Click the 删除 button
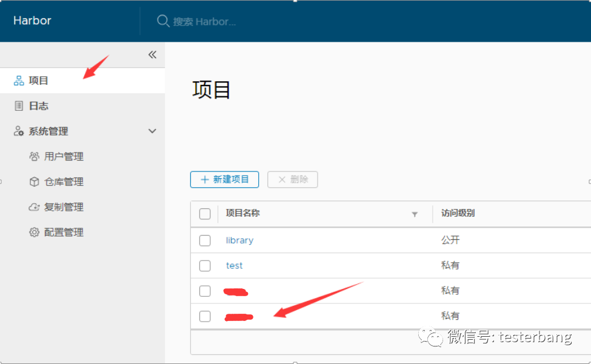The height and width of the screenshot is (364, 591). click(x=293, y=179)
